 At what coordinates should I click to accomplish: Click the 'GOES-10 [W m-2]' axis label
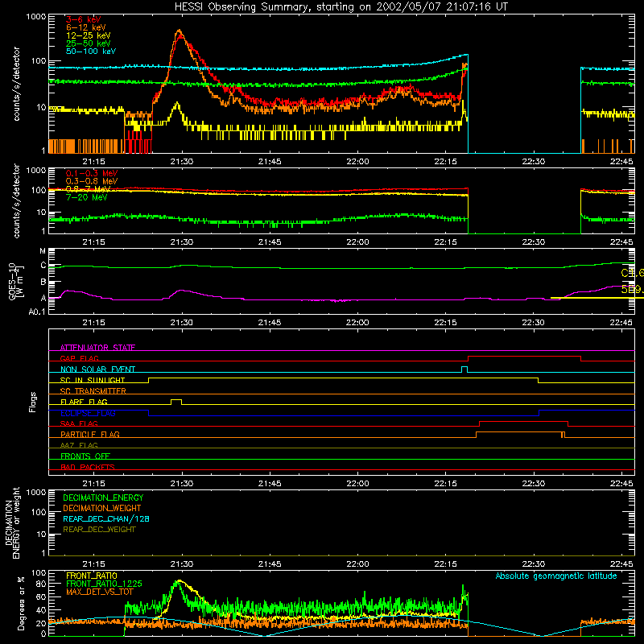point(16,281)
